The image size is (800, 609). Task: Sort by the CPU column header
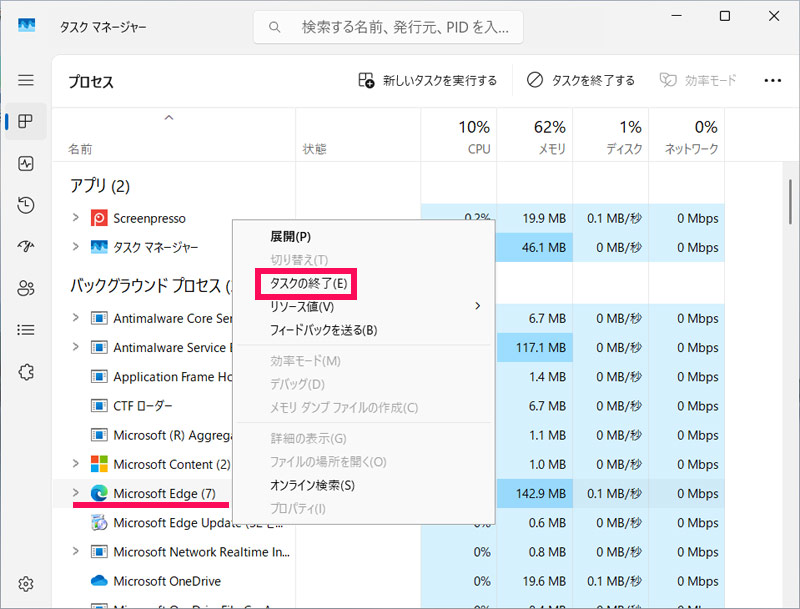pos(459,137)
